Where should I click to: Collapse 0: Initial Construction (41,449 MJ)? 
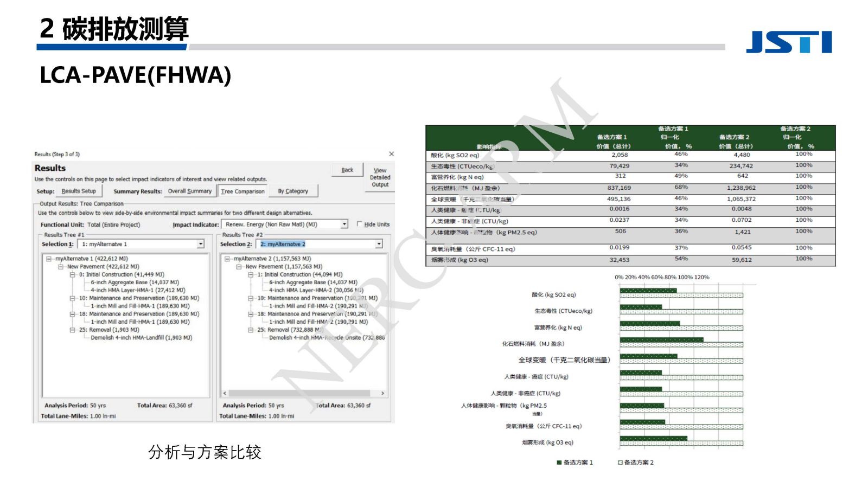pyautogui.click(x=72, y=275)
